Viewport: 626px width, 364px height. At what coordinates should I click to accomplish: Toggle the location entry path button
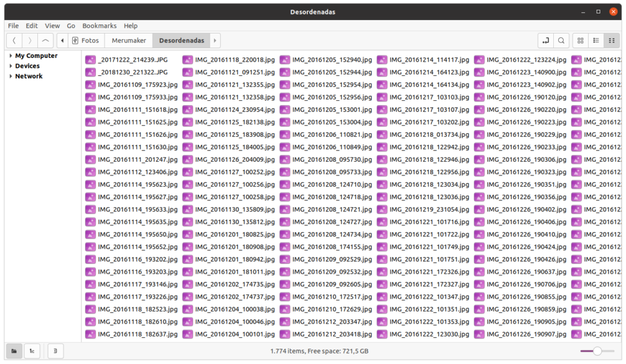click(x=545, y=41)
